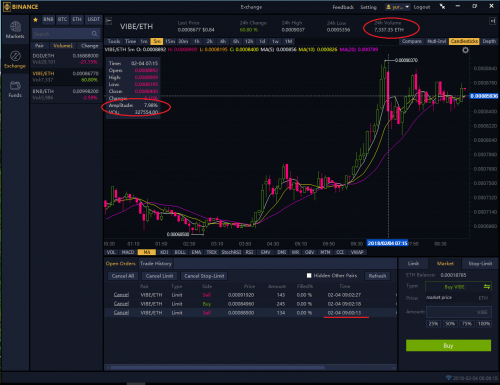Enable the BOLL indicator
Screen dimensions: 500x385
pos(180,252)
